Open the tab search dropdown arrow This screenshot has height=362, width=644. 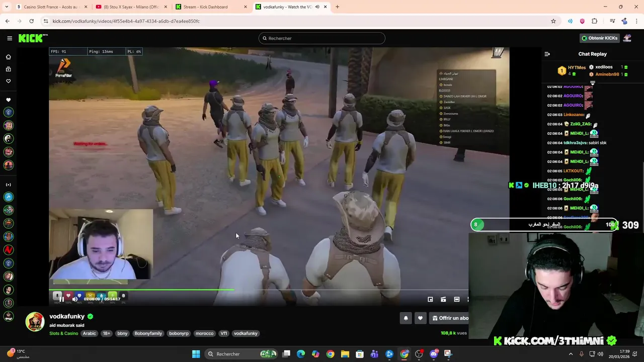6,7
